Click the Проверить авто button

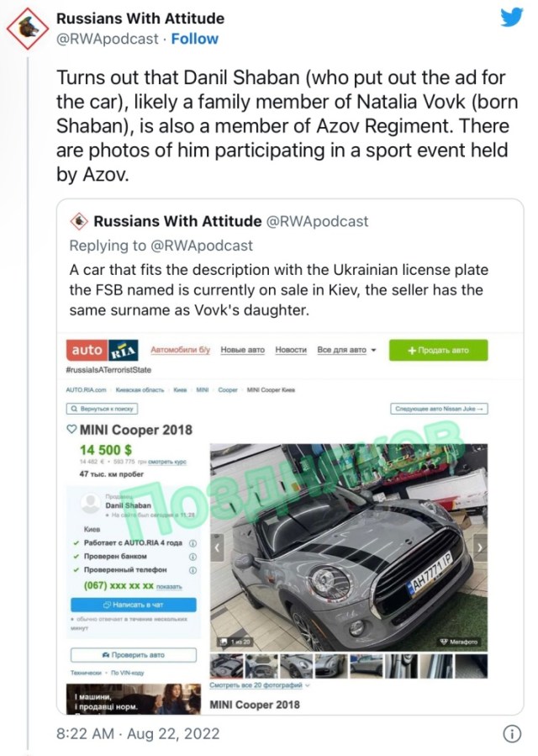coord(133,654)
